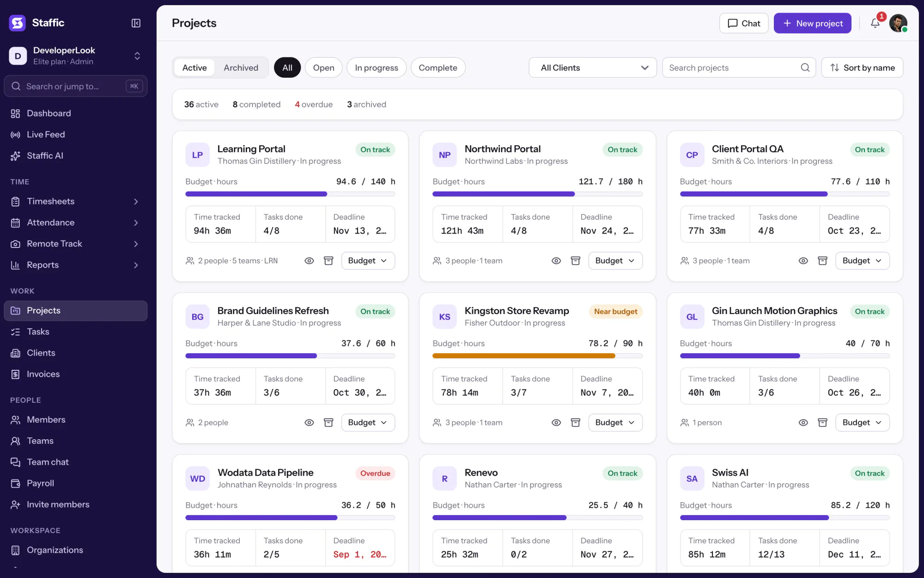This screenshot has height=578, width=924.
Task: Switch to the Archived tab
Action: coord(241,68)
